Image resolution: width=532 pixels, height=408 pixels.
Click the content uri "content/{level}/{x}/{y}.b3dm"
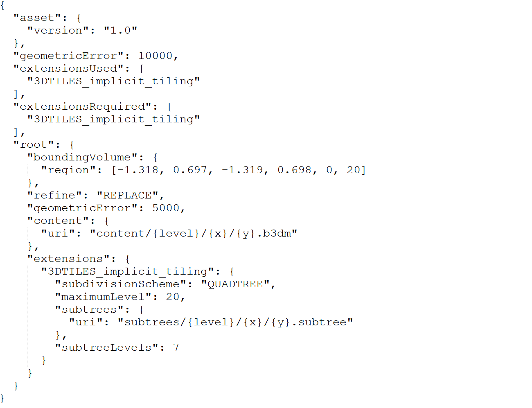pos(194,233)
